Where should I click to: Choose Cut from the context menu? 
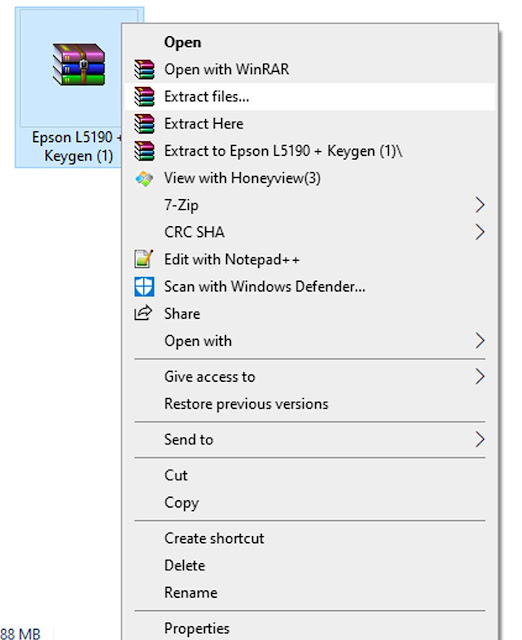coord(310,475)
